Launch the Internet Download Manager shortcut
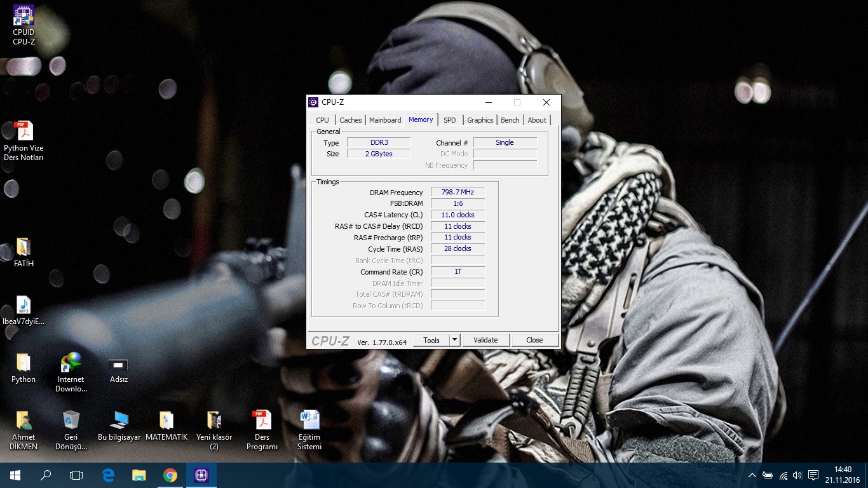This screenshot has width=868, height=488. [x=71, y=373]
